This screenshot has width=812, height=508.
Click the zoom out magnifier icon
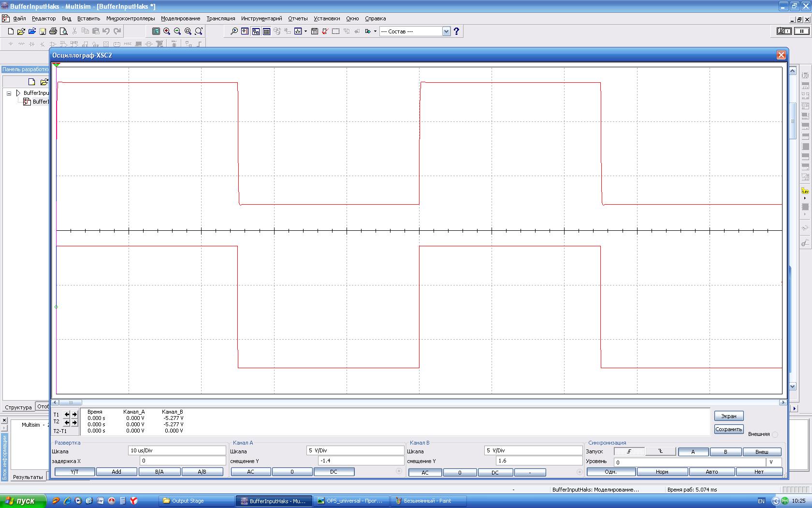(177, 31)
